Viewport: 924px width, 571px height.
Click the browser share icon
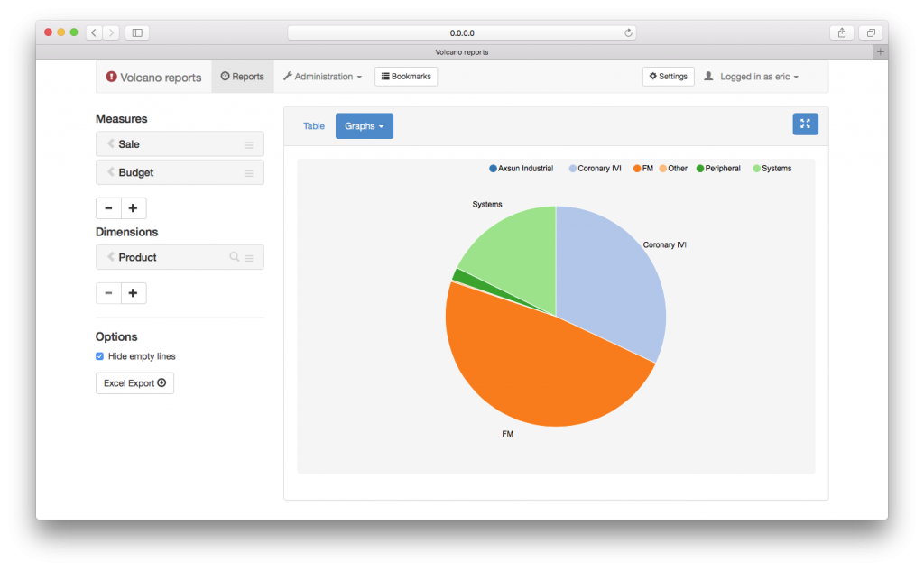click(x=842, y=33)
